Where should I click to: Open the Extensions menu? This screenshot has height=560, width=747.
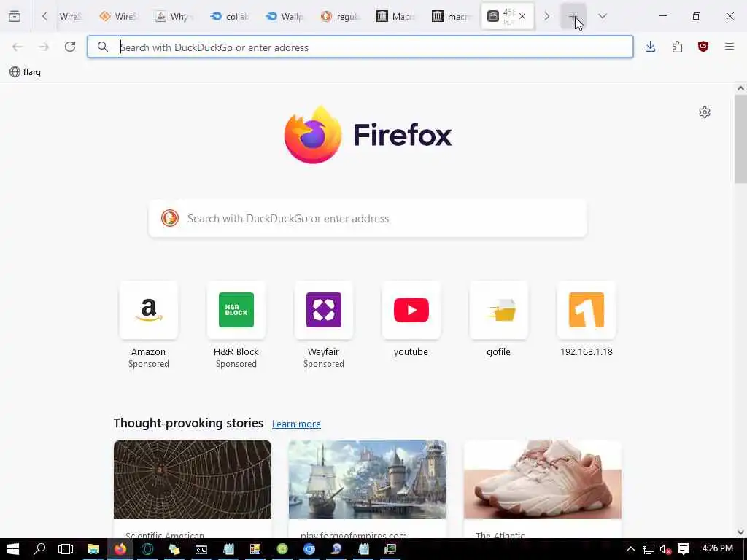[677, 47]
